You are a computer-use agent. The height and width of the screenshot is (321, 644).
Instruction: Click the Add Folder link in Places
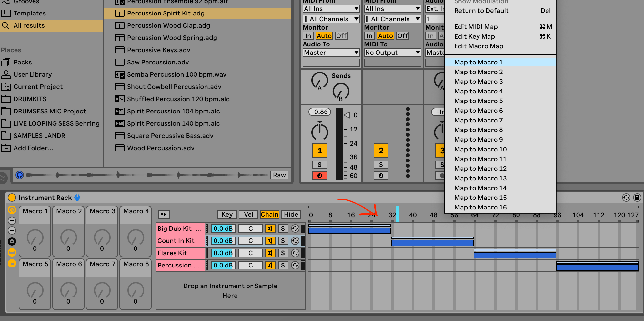tap(34, 148)
